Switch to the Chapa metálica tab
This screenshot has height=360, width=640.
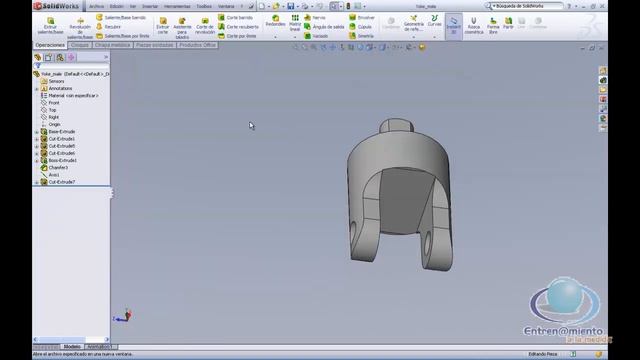pyautogui.click(x=113, y=45)
